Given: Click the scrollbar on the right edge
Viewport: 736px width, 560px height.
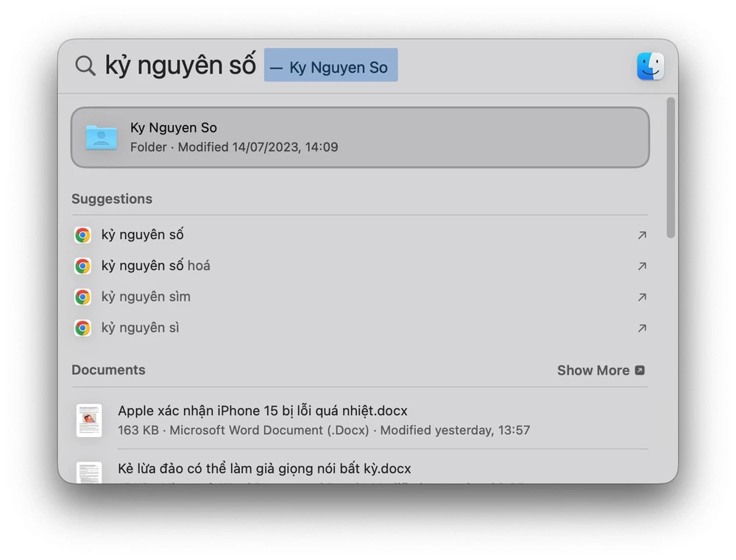Looking at the screenshot, I should pyautogui.click(x=670, y=169).
